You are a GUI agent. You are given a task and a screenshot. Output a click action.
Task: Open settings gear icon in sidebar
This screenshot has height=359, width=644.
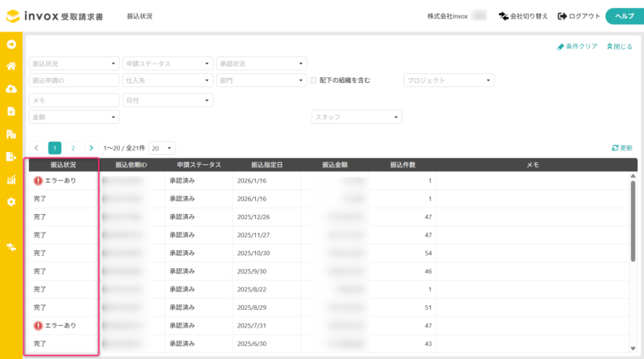11,201
